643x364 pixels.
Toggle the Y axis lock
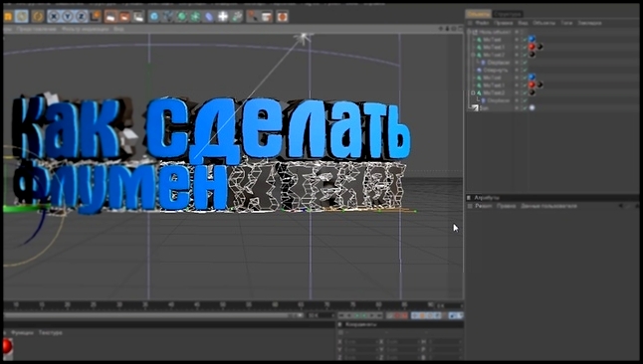(x=68, y=16)
